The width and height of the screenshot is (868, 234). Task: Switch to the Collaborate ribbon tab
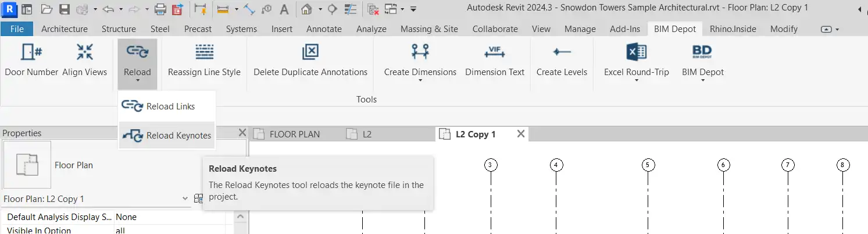click(x=495, y=29)
